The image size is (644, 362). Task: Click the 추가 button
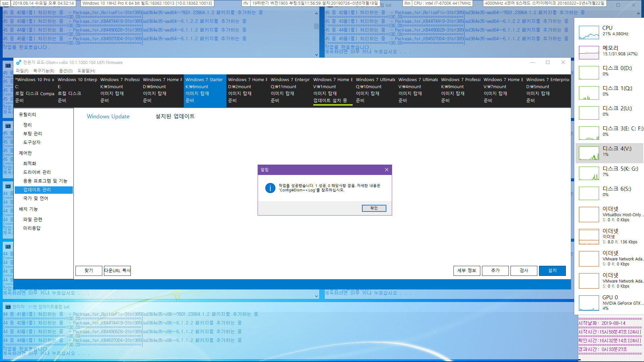[x=495, y=270]
